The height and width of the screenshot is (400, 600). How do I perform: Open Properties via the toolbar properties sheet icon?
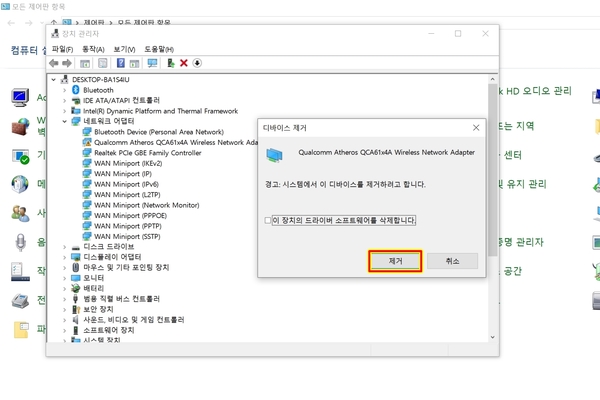click(x=103, y=63)
